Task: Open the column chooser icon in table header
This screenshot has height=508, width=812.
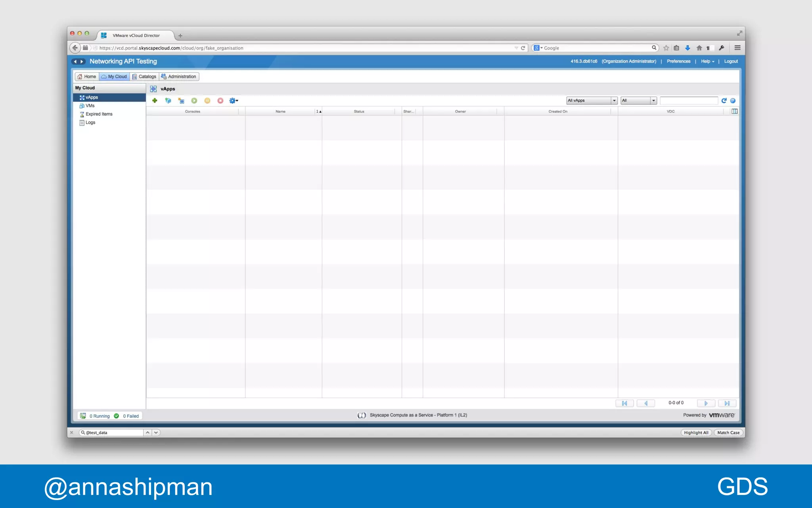Action: pos(734,112)
